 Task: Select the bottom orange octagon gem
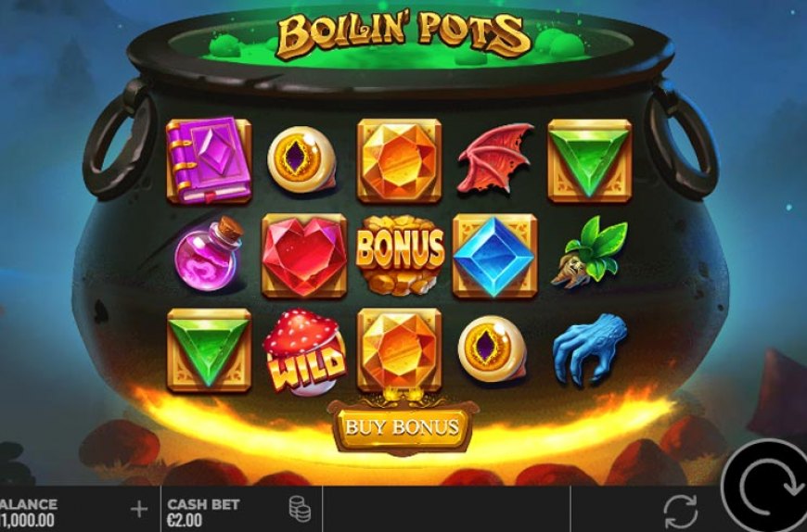tap(400, 350)
